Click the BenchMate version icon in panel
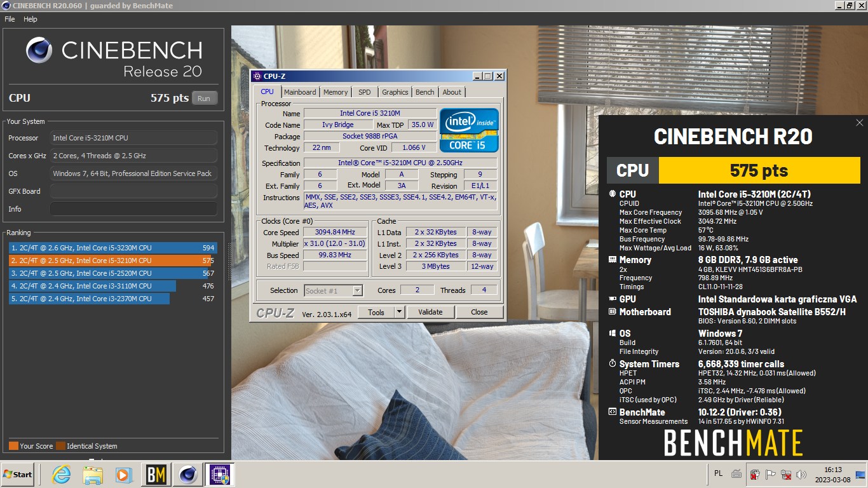This screenshot has width=868, height=488. tap(613, 412)
